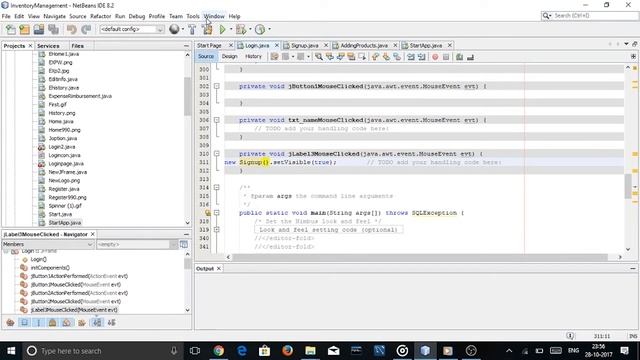This screenshot has width=640, height=360.
Task: Click the Windows Start button
Action: [x=11, y=351]
